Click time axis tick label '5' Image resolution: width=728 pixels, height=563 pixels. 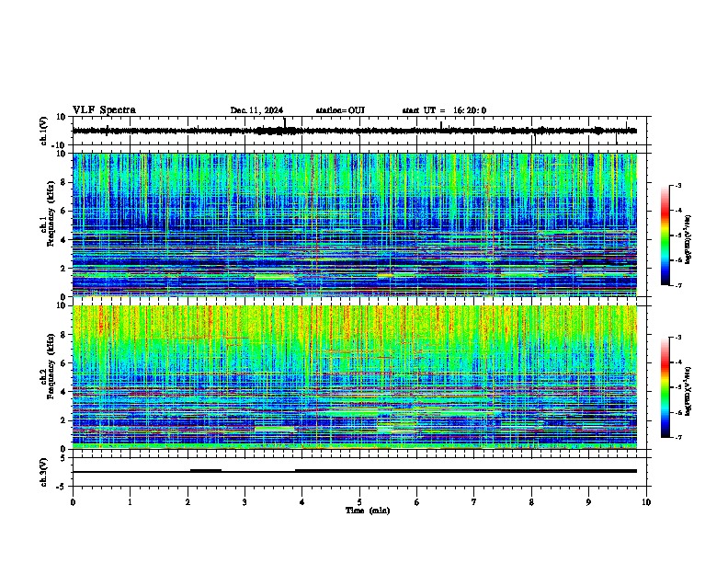(x=359, y=502)
